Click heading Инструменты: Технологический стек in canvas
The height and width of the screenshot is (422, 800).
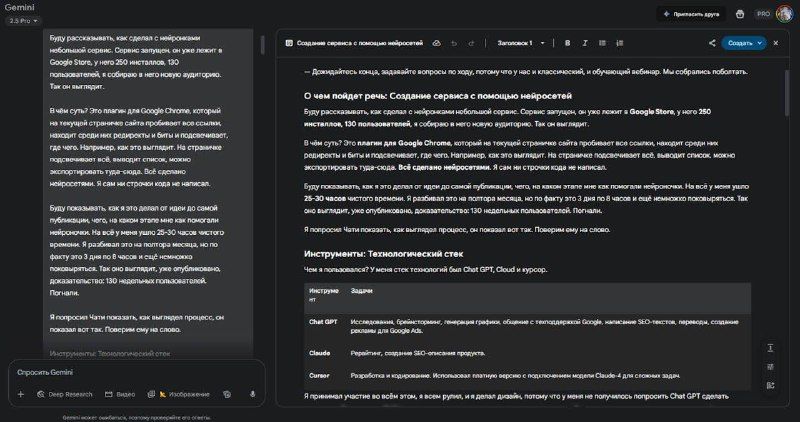pos(383,254)
